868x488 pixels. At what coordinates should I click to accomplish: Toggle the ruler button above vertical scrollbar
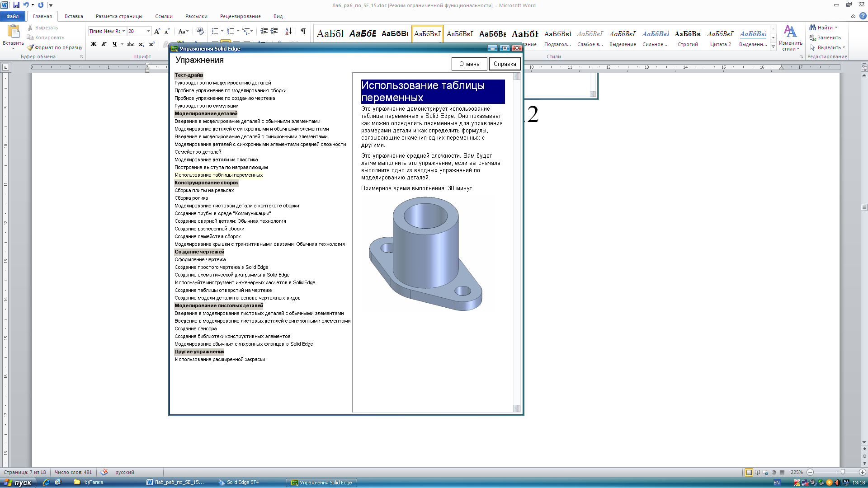[864, 68]
